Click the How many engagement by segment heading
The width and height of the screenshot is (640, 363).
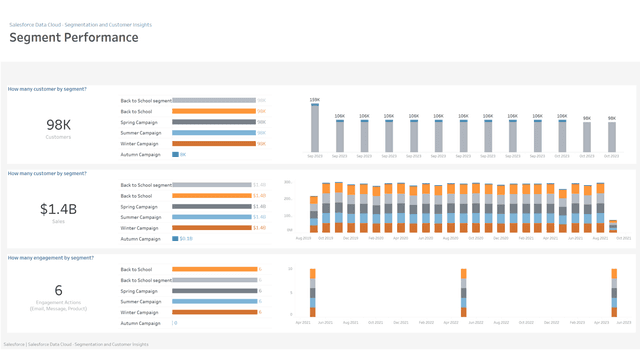point(51,258)
